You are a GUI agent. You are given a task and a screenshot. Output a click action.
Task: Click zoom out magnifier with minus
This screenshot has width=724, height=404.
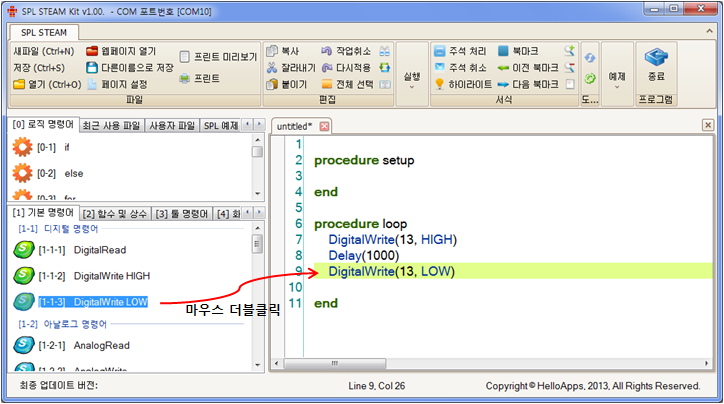tap(570, 68)
